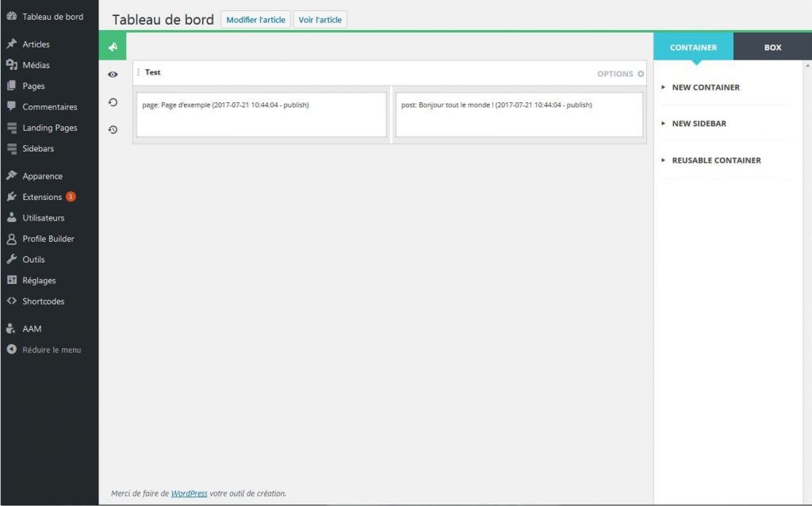Open the Réglages menu label
This screenshot has width=812, height=506.
[x=39, y=280]
